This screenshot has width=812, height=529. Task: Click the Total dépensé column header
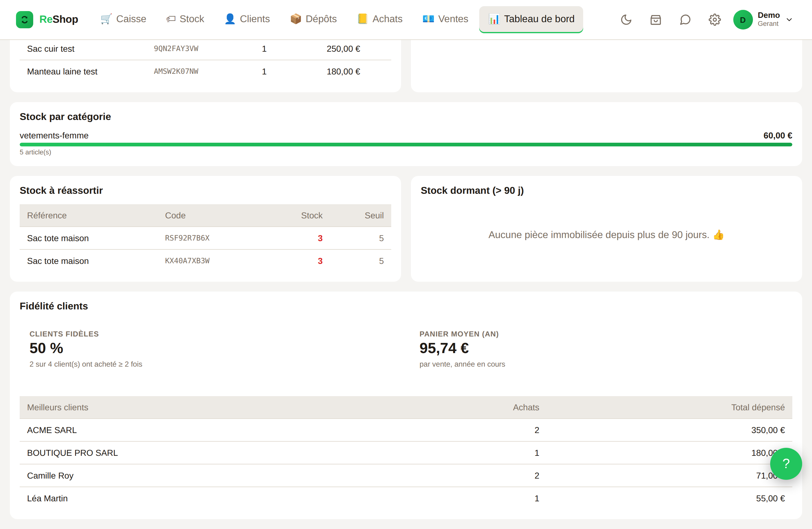coord(758,408)
